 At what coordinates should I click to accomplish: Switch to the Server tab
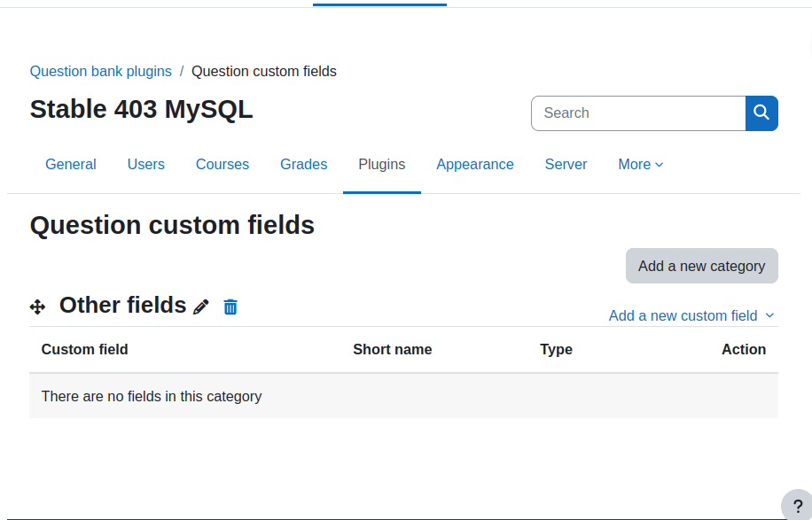tap(566, 165)
